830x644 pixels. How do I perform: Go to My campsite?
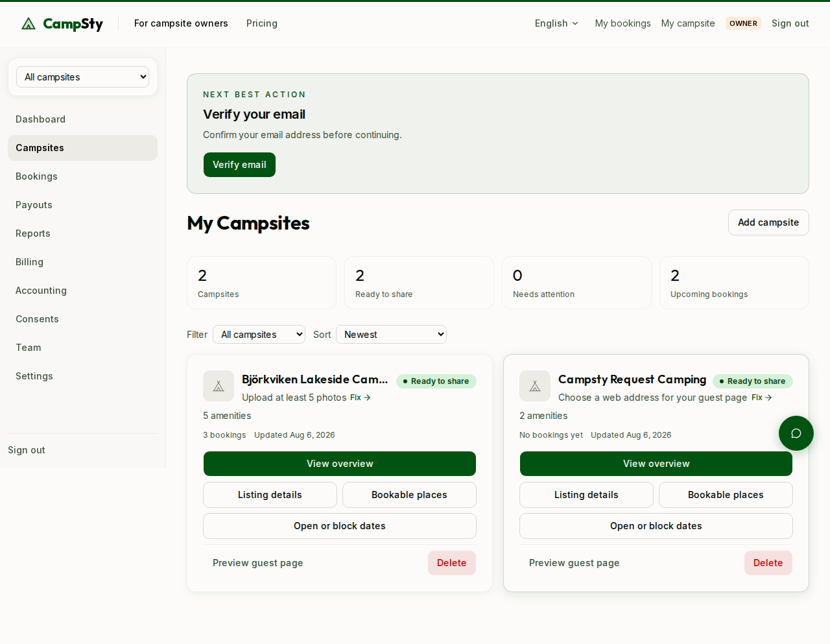click(x=688, y=23)
